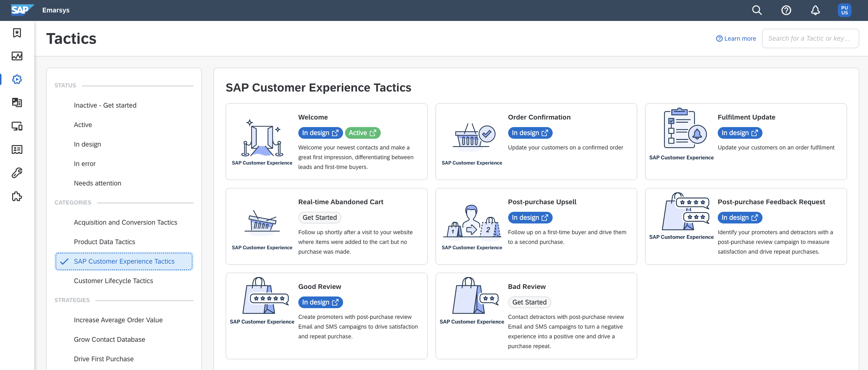Click In design badge on Good Review tactic

click(319, 302)
